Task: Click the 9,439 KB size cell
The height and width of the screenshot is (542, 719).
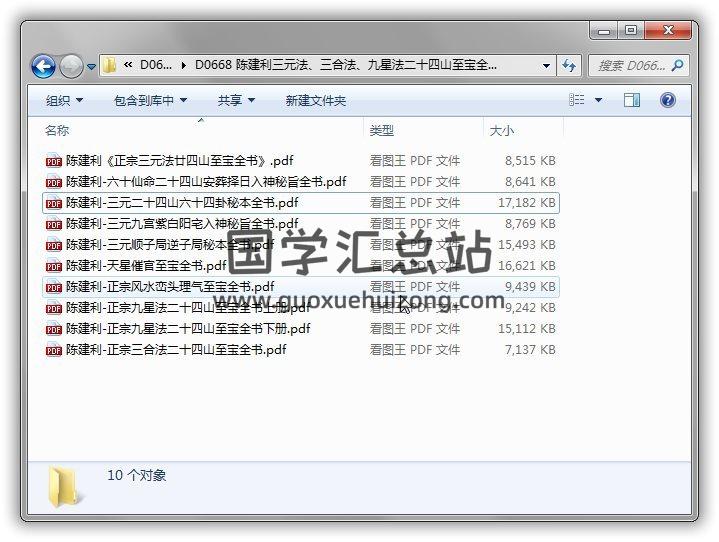Action: [530, 287]
